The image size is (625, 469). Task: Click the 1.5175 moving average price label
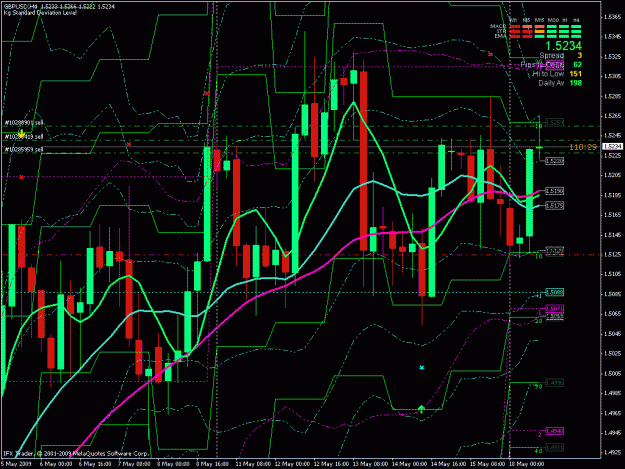click(x=554, y=206)
